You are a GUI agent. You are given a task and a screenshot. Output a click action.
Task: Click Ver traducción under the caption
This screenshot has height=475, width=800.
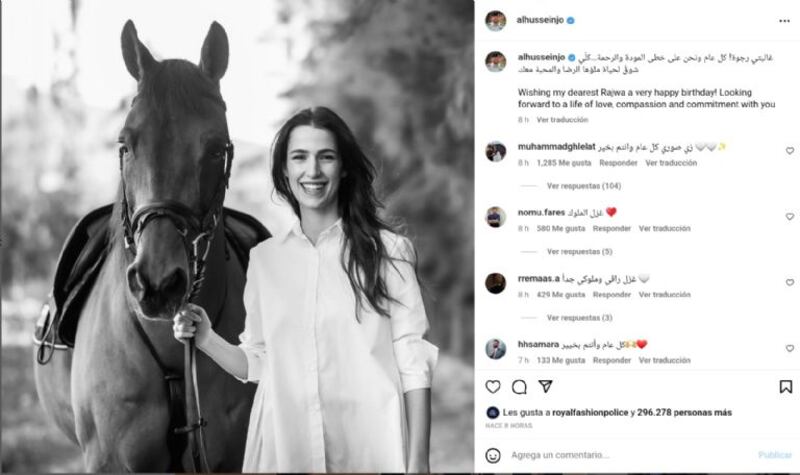click(562, 119)
